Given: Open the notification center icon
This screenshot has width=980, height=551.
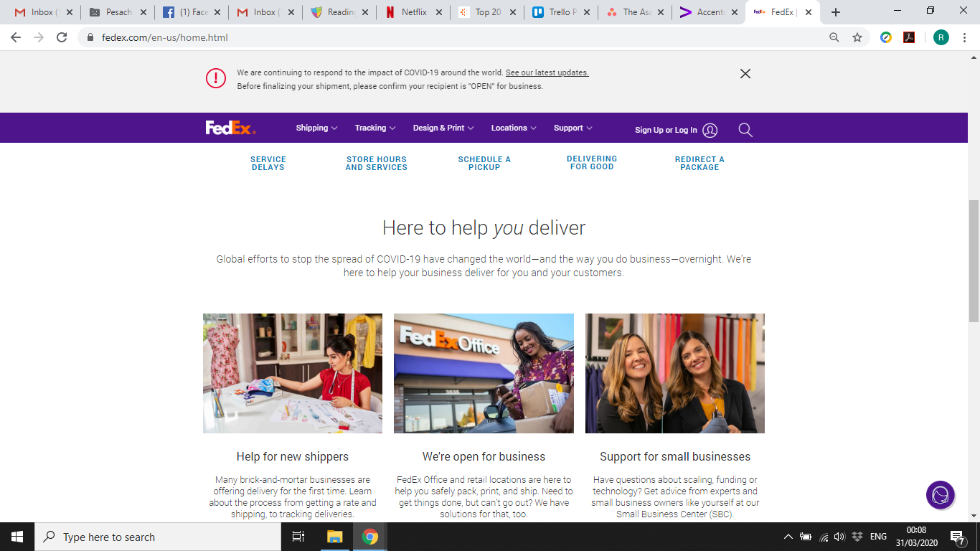Looking at the screenshot, I should [x=957, y=537].
